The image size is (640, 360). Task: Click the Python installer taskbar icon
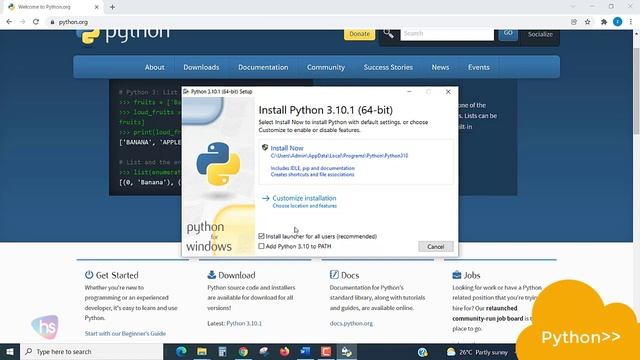(347, 351)
